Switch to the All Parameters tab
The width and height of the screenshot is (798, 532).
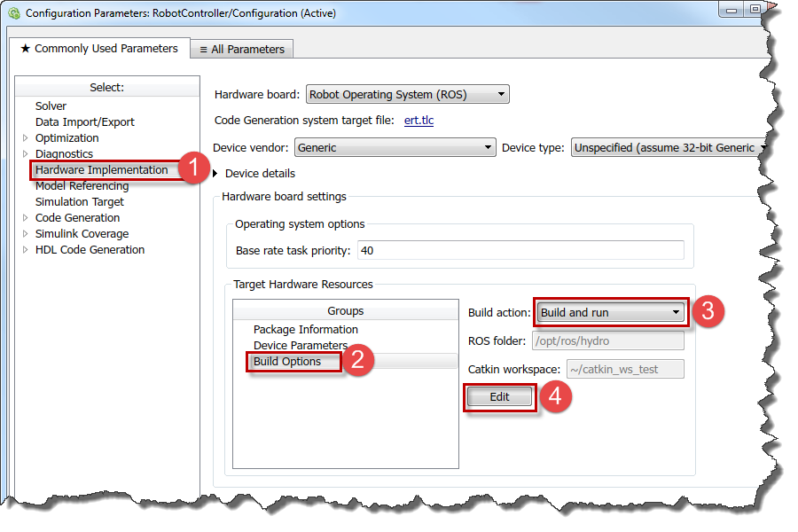[242, 50]
